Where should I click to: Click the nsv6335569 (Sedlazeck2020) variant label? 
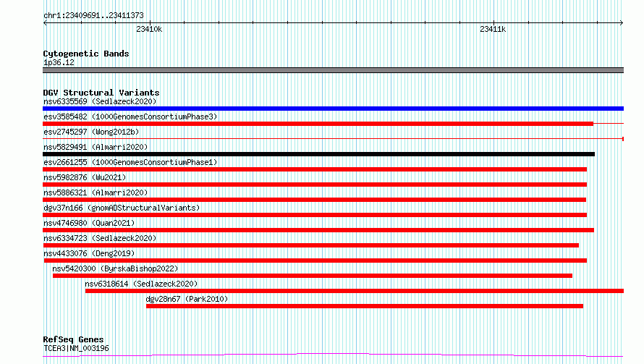pyautogui.click(x=100, y=101)
